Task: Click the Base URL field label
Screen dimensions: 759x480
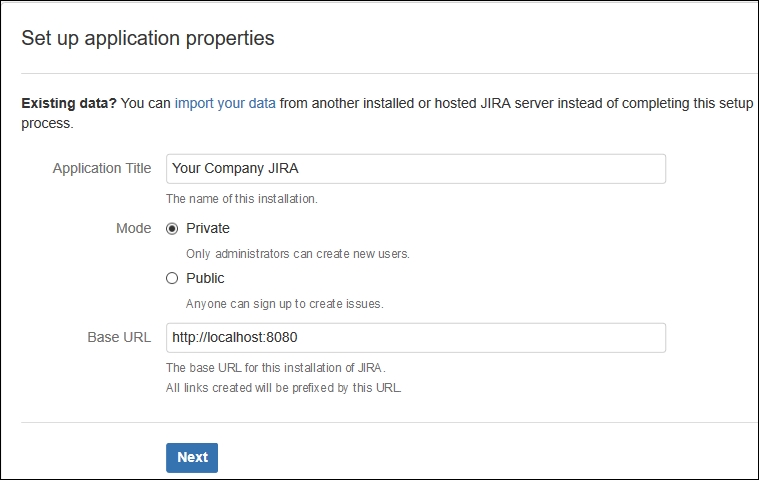Action: tap(119, 337)
